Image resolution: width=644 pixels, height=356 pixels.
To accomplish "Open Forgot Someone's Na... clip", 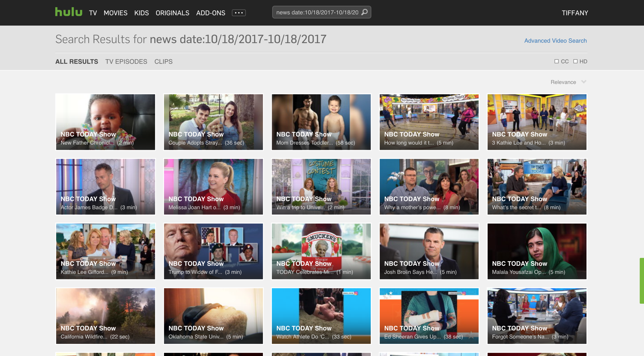I will click(537, 316).
